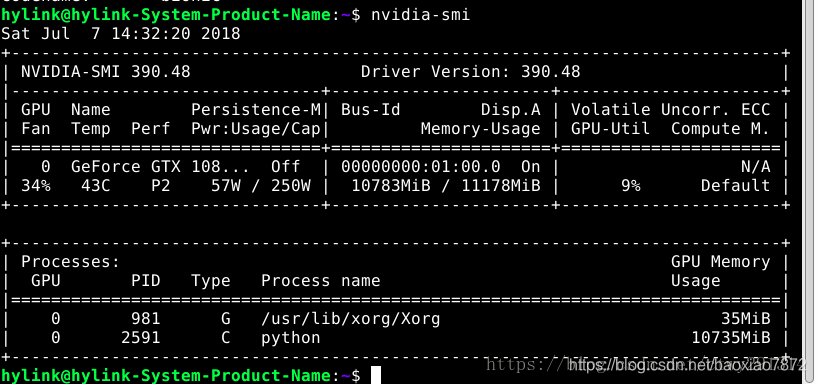
Task: Select the timestamp Sat Jul 7 14:32:20 2018
Action: tap(121, 34)
